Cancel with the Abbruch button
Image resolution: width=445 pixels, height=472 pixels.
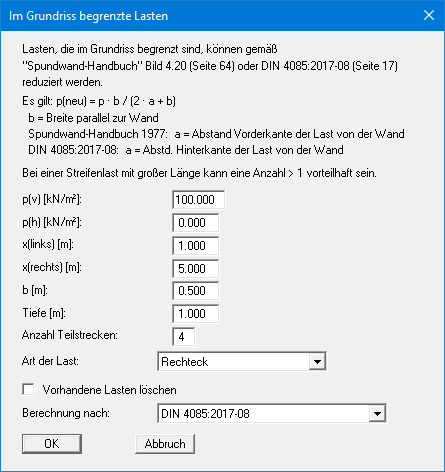pyautogui.click(x=165, y=444)
